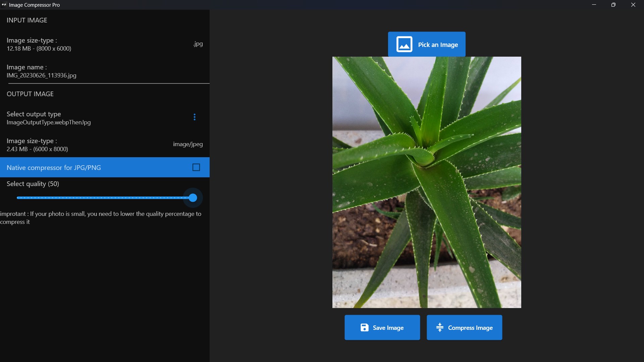Enable the Native compressor checkbox
This screenshot has height=362, width=644.
[196, 167]
